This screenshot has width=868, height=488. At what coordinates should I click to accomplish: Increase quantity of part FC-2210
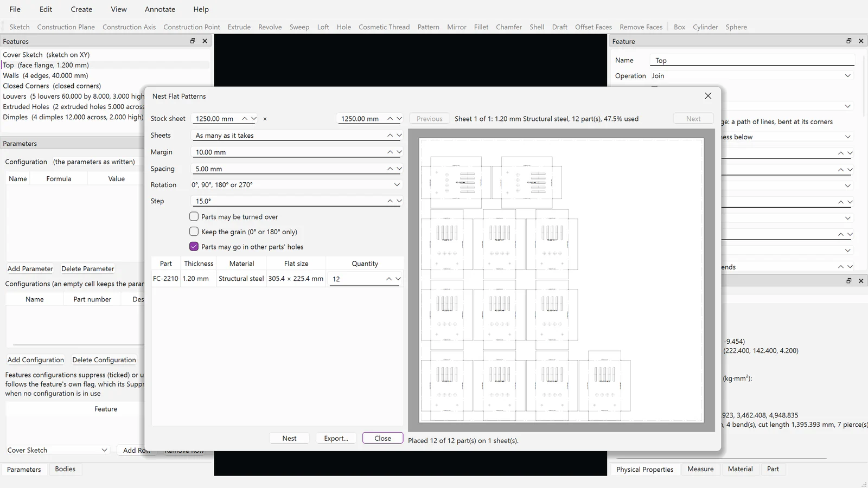388,279
